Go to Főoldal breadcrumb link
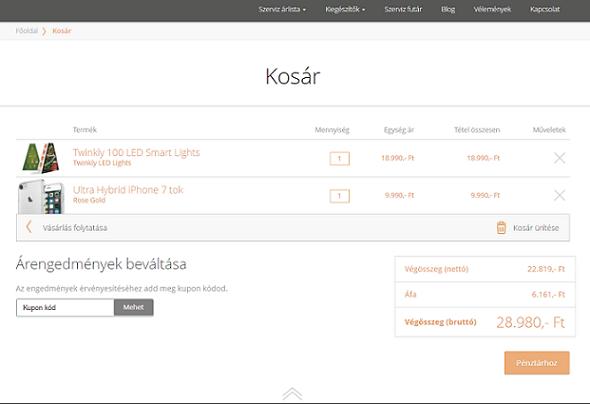This screenshot has width=590, height=405. pos(27,31)
